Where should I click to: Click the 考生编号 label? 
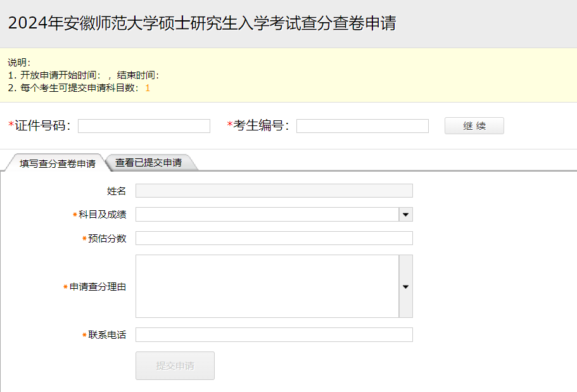(258, 125)
